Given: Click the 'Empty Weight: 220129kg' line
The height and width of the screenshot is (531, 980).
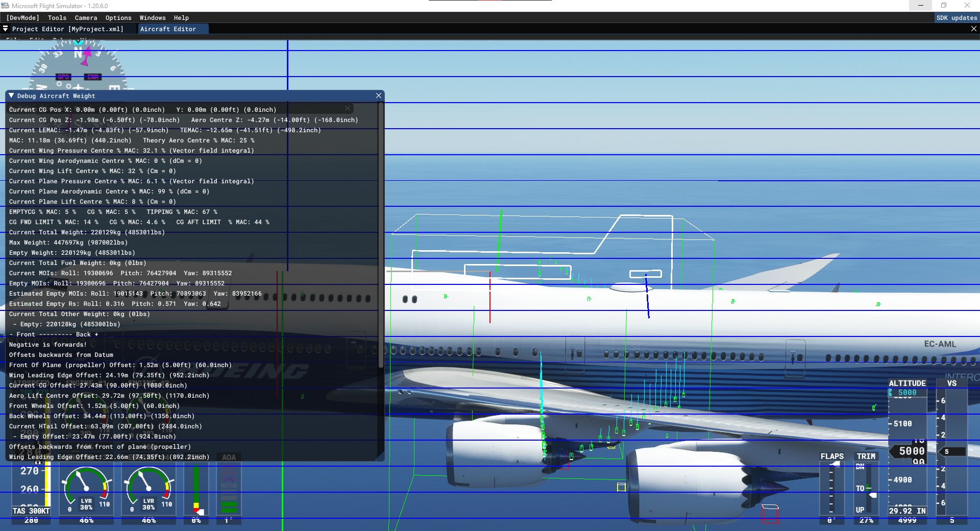Looking at the screenshot, I should coord(72,253).
